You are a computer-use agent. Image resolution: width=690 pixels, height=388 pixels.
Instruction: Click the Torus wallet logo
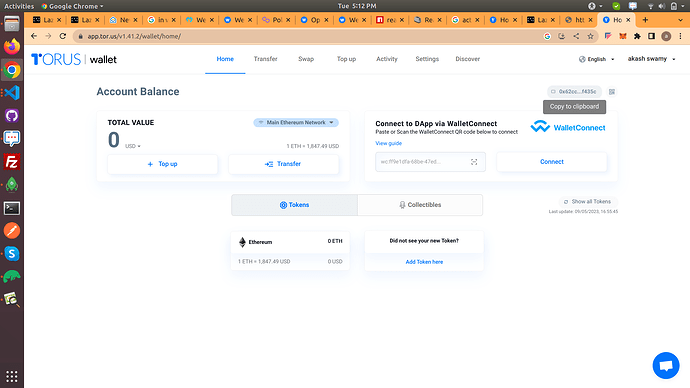[x=74, y=59]
